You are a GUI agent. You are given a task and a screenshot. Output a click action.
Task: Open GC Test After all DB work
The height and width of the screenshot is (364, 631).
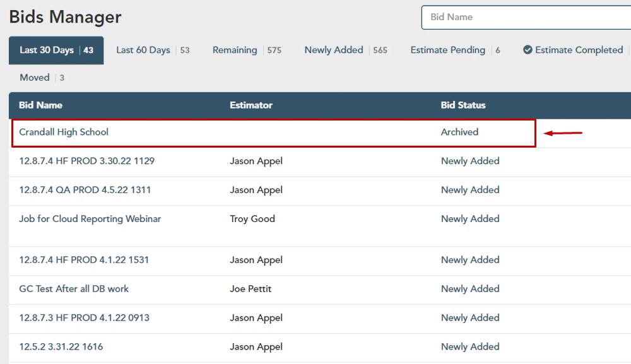74,289
